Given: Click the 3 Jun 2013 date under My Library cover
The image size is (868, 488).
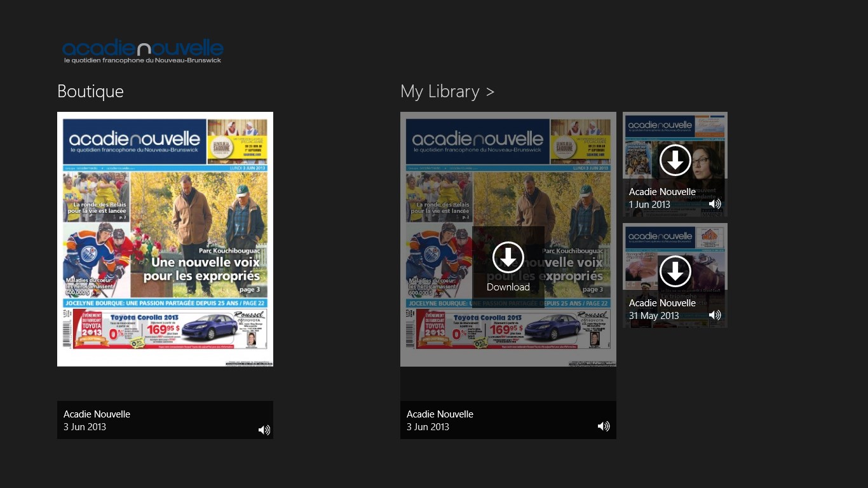Looking at the screenshot, I should (428, 427).
